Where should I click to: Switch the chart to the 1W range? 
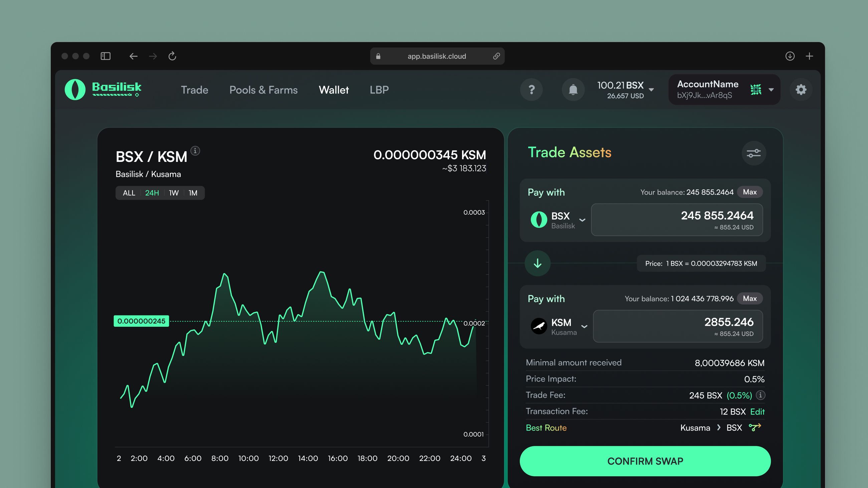(174, 193)
